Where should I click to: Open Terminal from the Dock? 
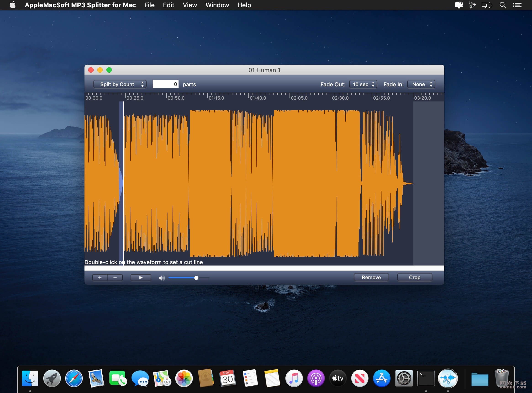[426, 378]
